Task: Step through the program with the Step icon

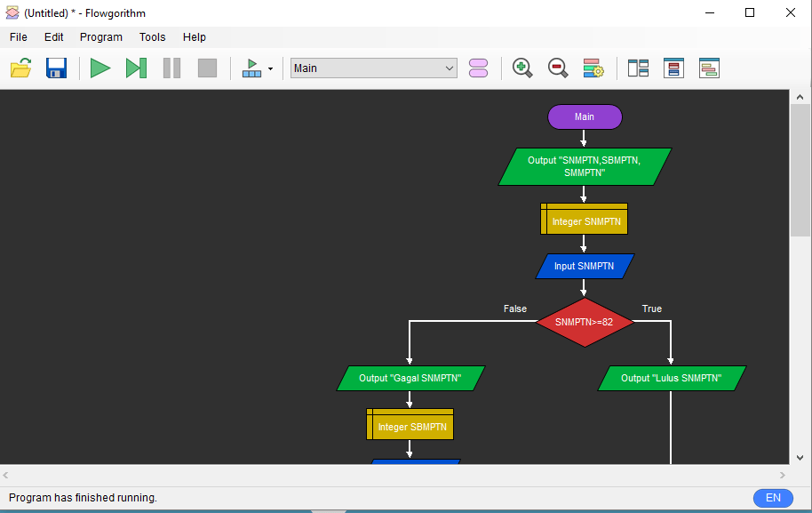Action: (x=136, y=68)
